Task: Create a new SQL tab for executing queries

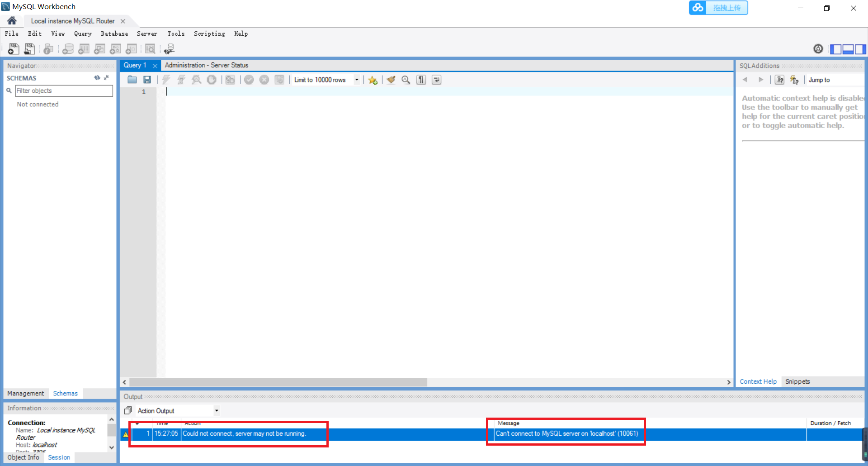Action: pyautogui.click(x=13, y=49)
